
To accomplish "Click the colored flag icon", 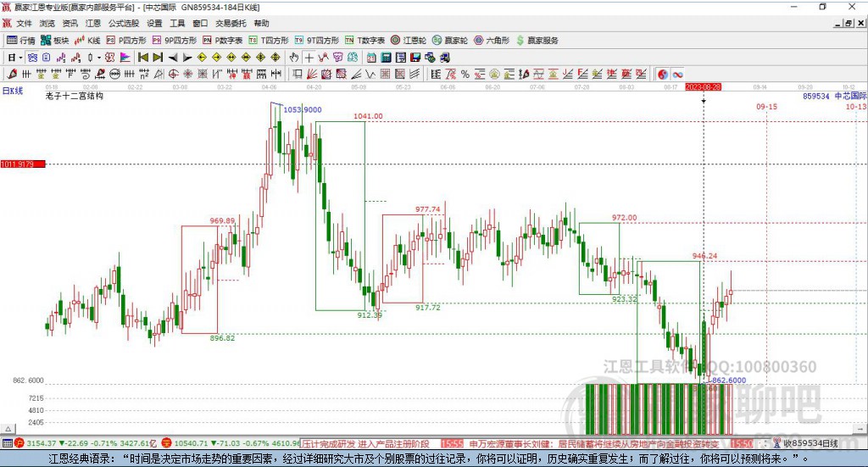I will pos(125,57).
